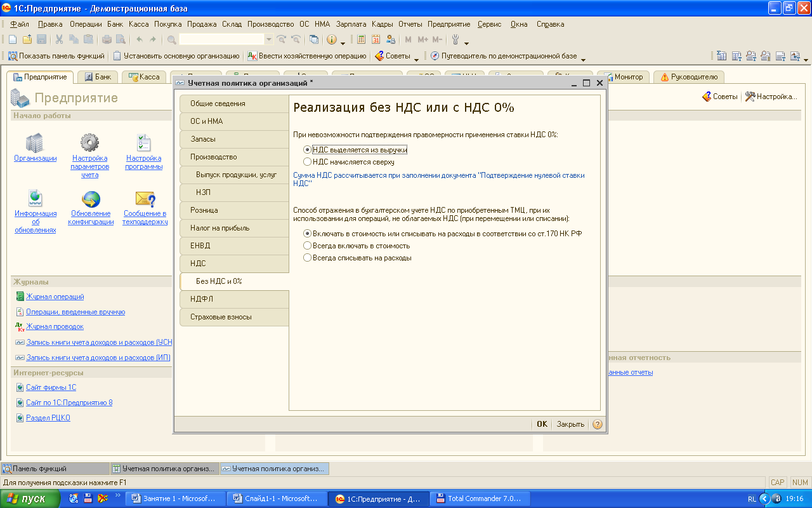Click the table text icon beside the sigma icon

(x=737, y=56)
